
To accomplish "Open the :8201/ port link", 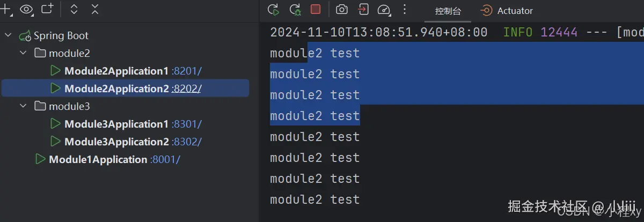I will pos(186,71).
